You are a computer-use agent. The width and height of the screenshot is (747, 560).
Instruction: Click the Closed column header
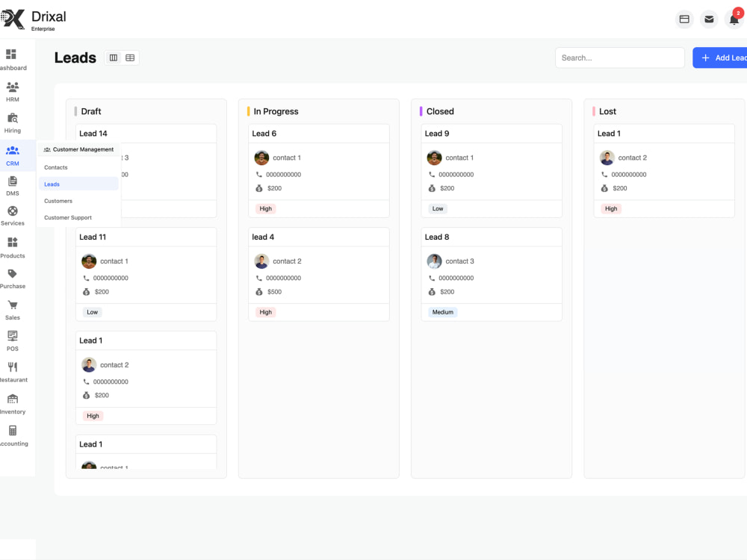pyautogui.click(x=440, y=111)
